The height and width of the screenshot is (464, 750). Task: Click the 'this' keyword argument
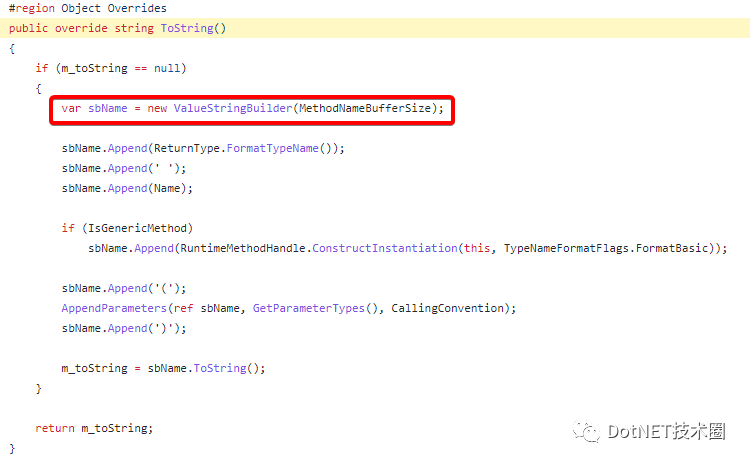[x=477, y=248]
